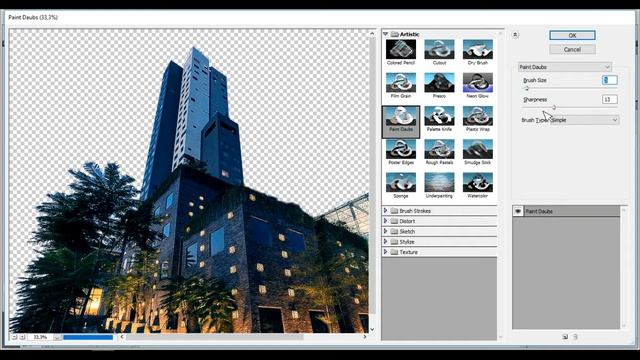
Task: Select the Plastic Wrap filter thumbnail
Action: click(478, 116)
